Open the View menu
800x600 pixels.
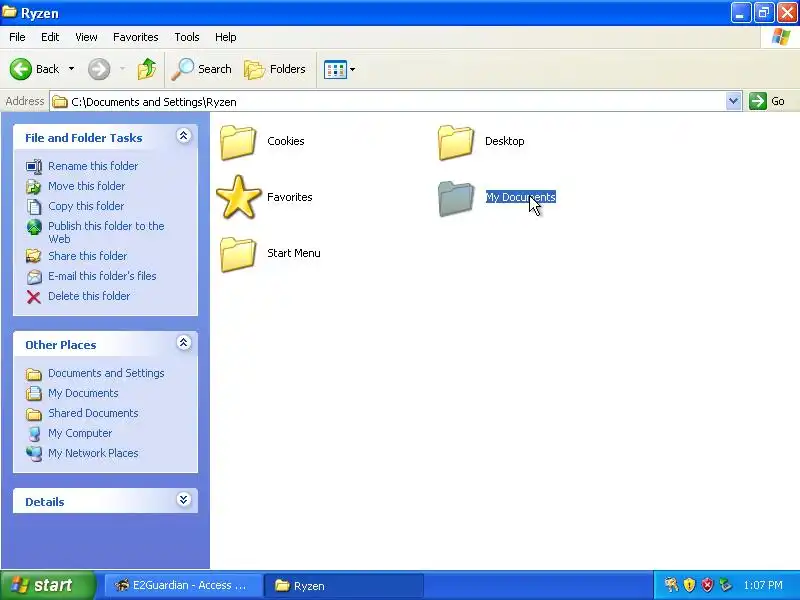86,37
